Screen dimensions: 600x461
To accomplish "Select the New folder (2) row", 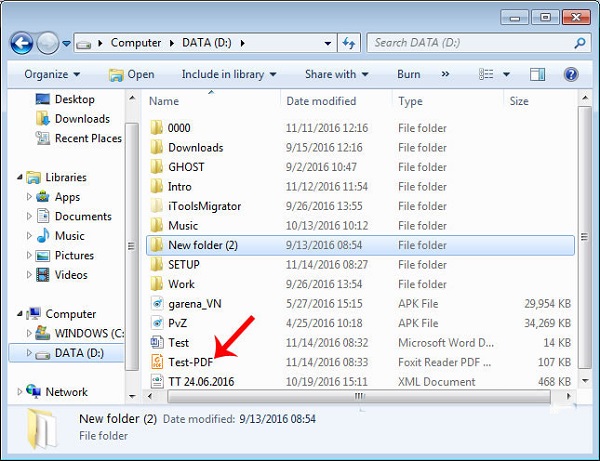I will pos(360,245).
